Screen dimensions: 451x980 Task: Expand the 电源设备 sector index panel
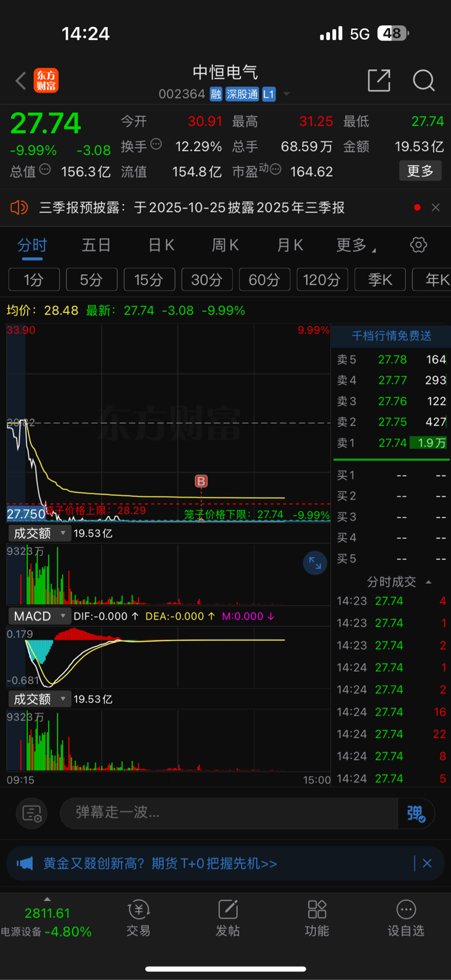(x=47, y=919)
